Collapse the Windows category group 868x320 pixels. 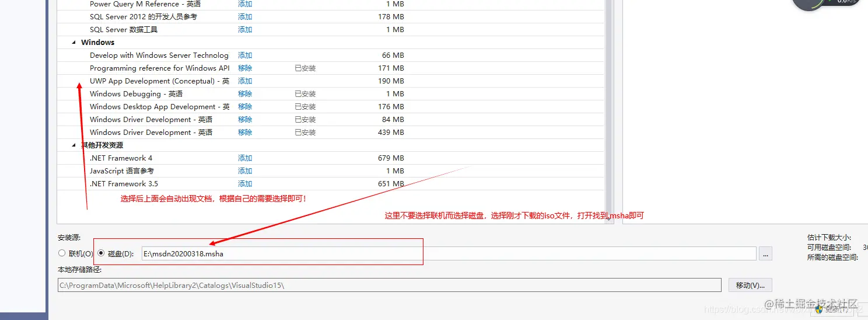click(74, 43)
